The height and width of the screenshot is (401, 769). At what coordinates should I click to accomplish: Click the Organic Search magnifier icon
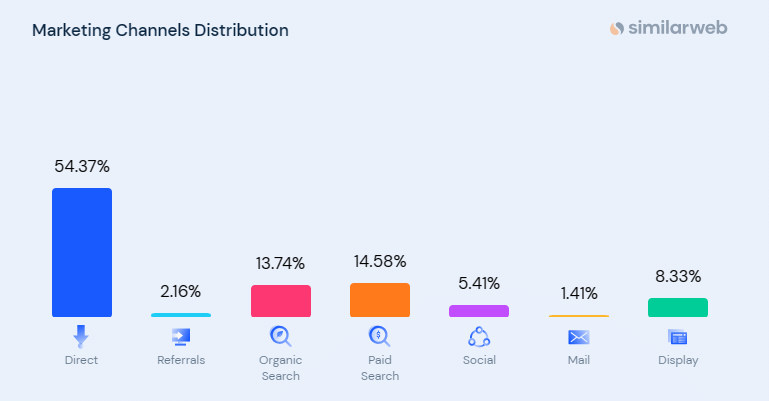(x=281, y=336)
